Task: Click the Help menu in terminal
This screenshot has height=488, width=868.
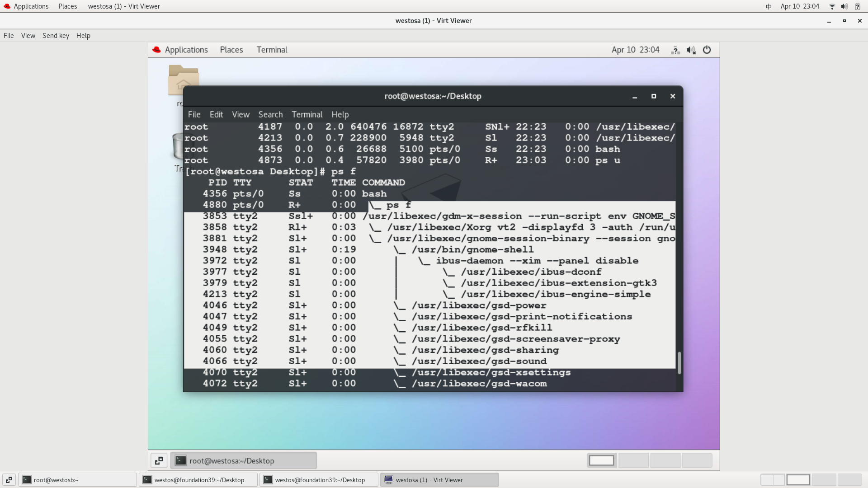Action: click(340, 114)
